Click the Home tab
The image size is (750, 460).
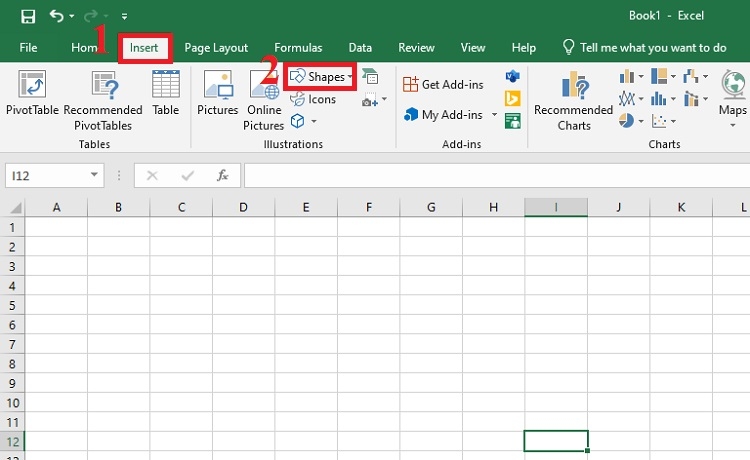[85, 48]
